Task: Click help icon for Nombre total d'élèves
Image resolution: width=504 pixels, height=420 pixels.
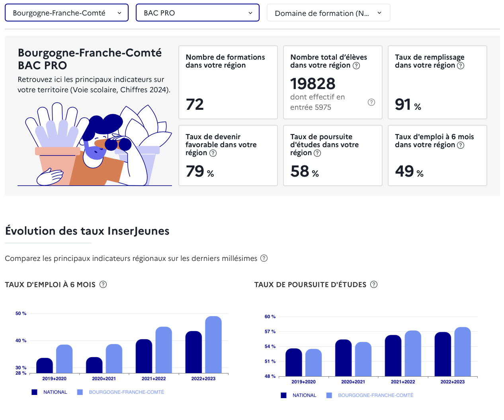Action: pyautogui.click(x=357, y=66)
